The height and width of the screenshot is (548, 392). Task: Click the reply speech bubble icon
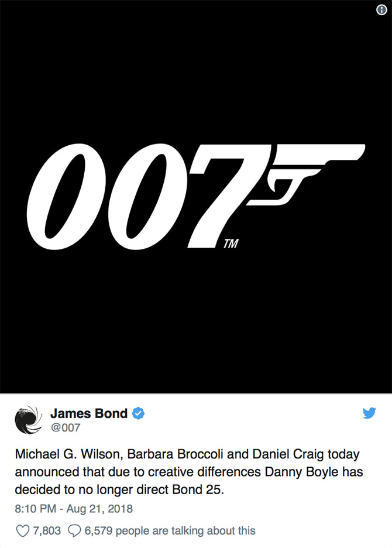pos(74,531)
